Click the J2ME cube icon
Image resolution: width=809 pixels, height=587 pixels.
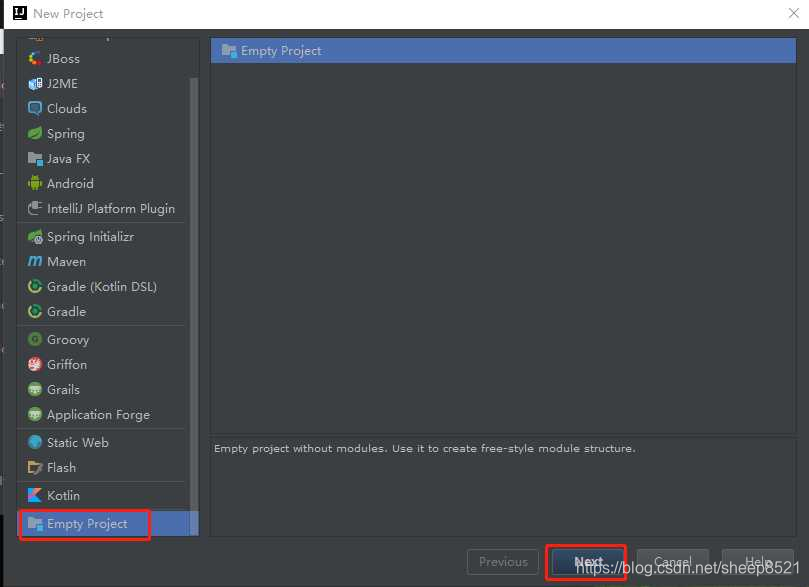pos(35,84)
